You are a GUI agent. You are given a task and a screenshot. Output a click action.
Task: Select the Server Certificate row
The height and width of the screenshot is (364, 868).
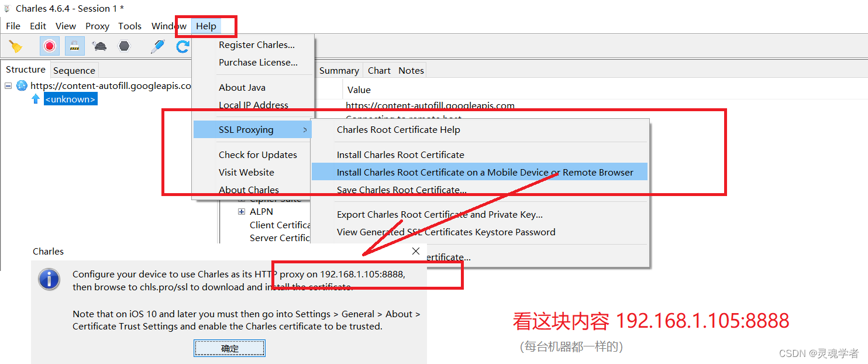click(280, 238)
